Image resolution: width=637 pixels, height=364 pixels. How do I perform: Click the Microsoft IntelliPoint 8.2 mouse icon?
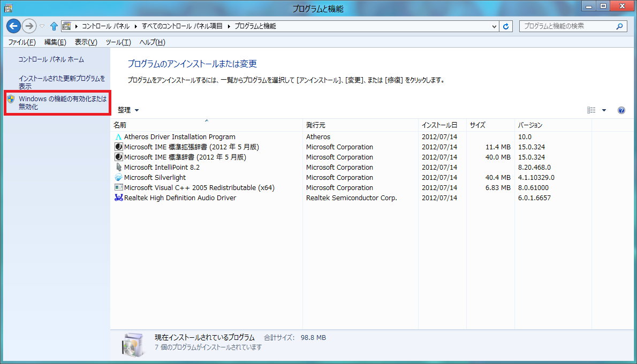point(118,168)
